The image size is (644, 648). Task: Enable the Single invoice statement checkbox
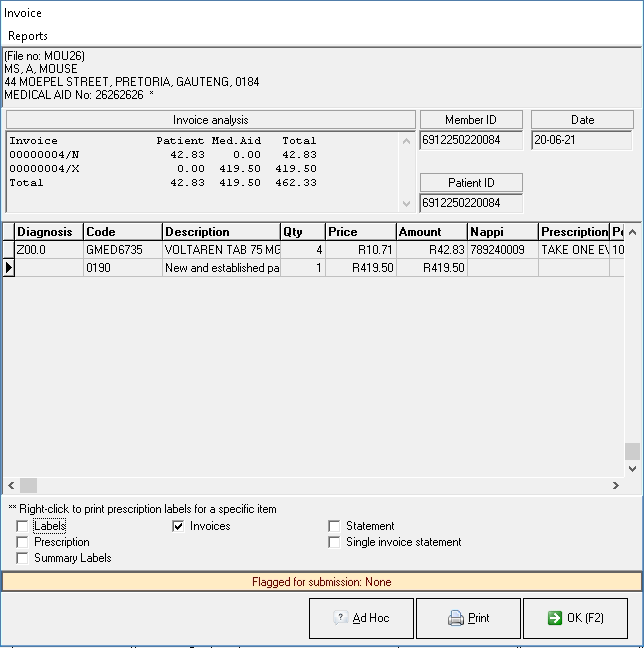point(334,542)
